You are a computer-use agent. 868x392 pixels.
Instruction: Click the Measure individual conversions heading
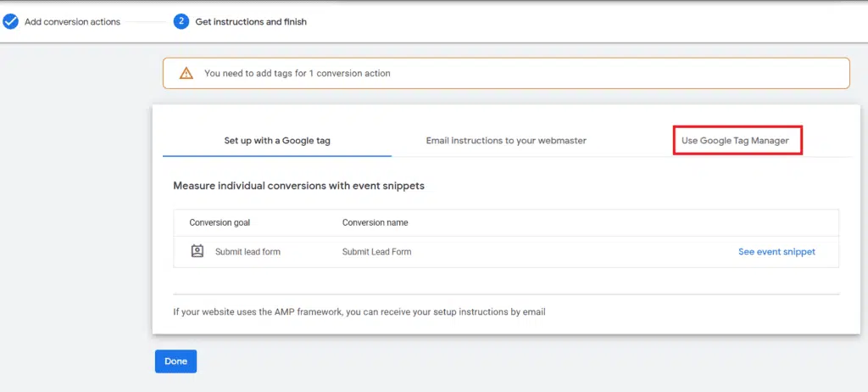(298, 185)
